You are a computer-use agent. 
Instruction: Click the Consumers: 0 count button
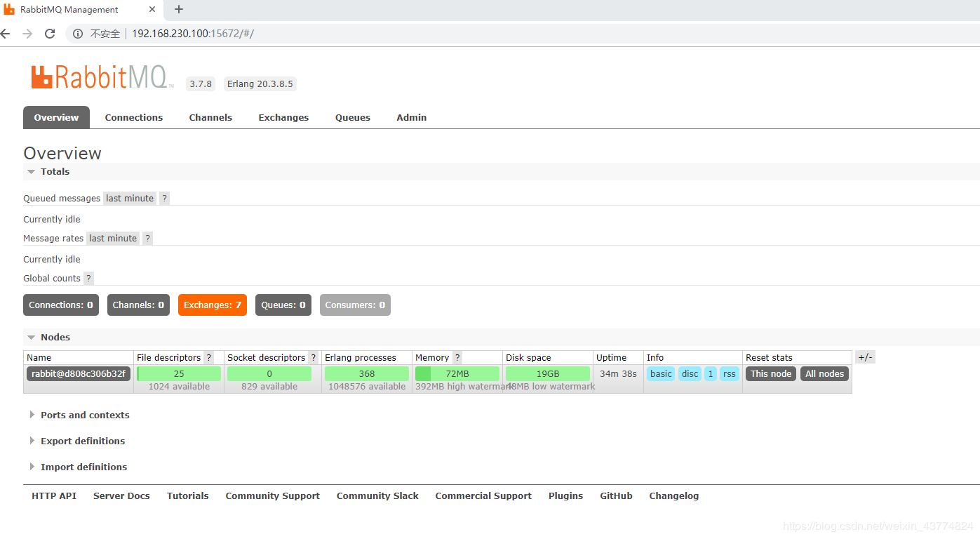(355, 305)
